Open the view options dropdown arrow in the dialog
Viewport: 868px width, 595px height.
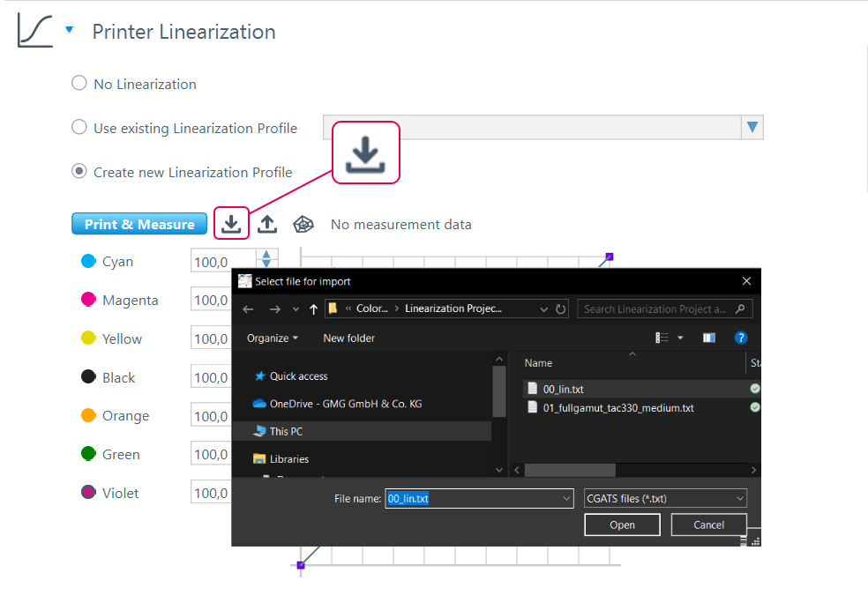[680, 337]
